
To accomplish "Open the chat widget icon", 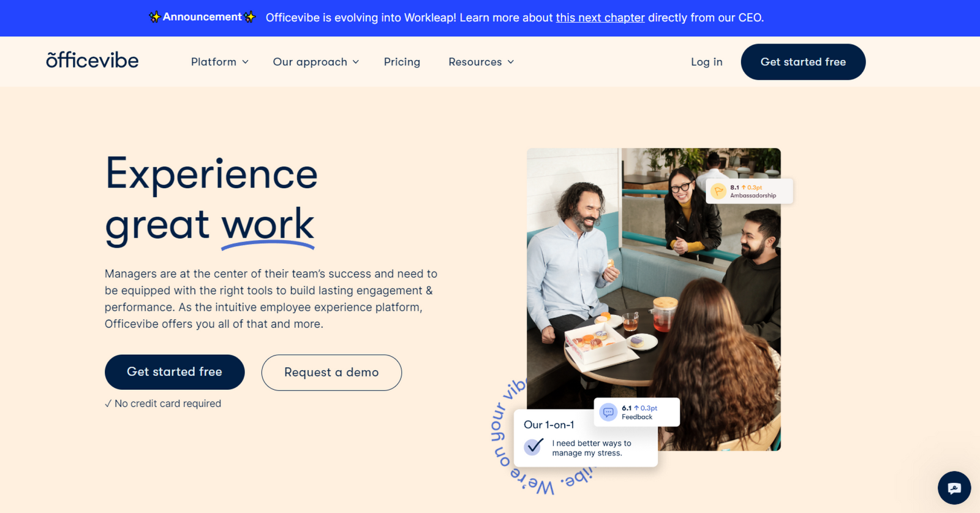I will click(x=954, y=488).
